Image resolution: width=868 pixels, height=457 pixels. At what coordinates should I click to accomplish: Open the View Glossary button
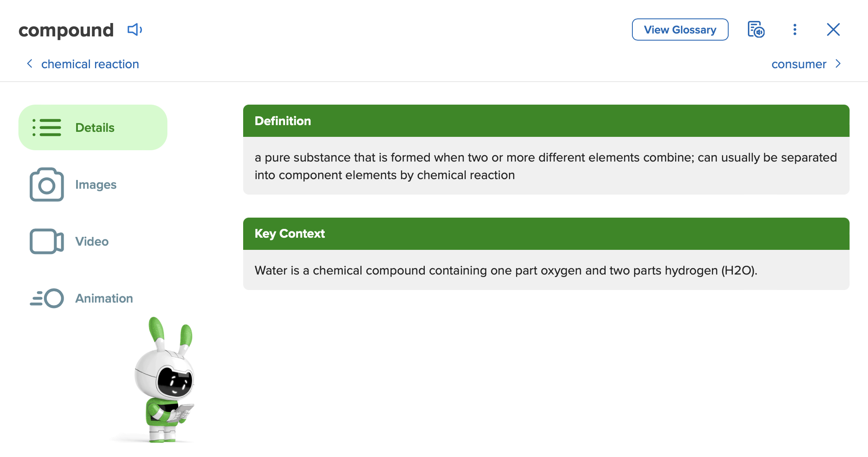click(x=680, y=30)
